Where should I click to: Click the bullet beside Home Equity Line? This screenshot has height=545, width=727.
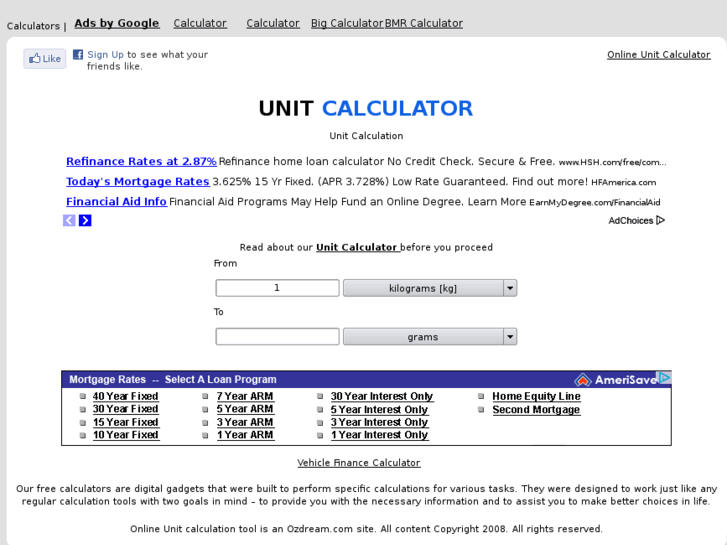tap(481, 396)
